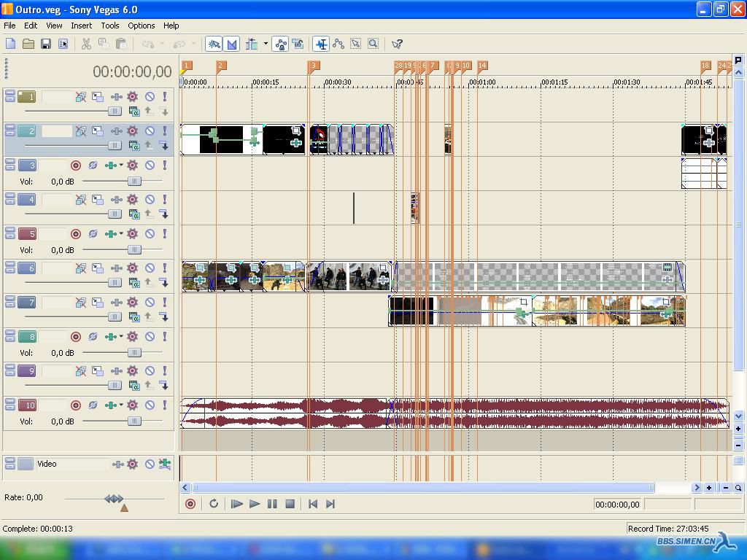Open the Undo history dropdown arrow

[x=162, y=44]
